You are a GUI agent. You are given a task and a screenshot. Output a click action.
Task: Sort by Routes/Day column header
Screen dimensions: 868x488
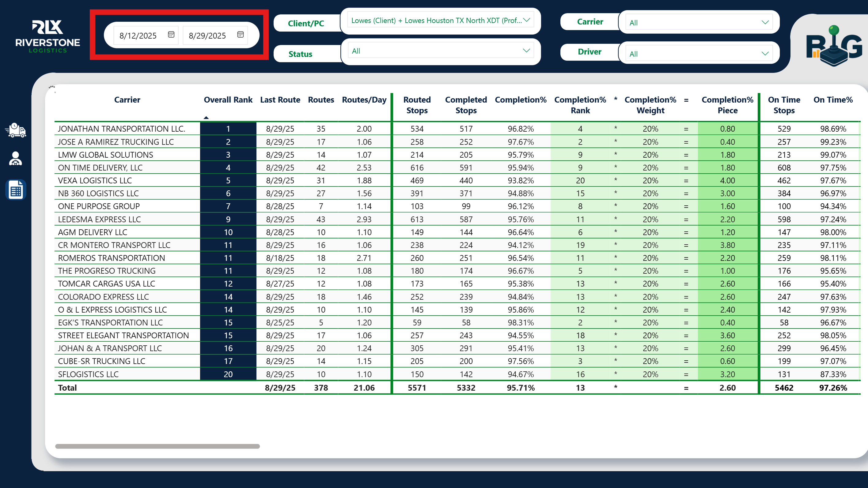click(x=364, y=100)
